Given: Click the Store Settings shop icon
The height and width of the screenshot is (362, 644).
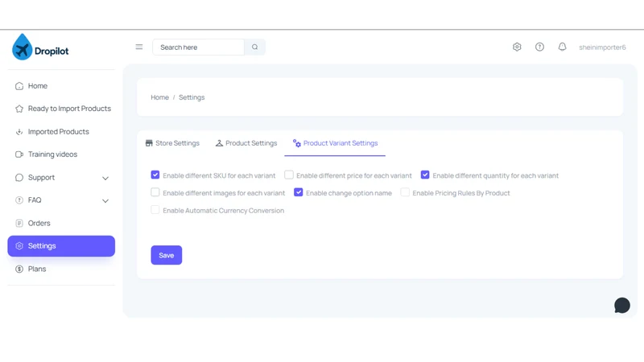Looking at the screenshot, I should coord(149,143).
